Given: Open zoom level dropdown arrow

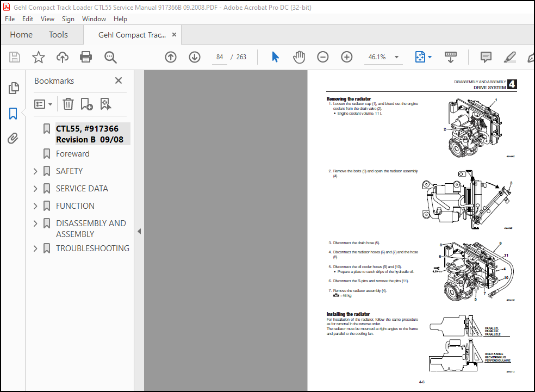Looking at the screenshot, I should (x=396, y=57).
